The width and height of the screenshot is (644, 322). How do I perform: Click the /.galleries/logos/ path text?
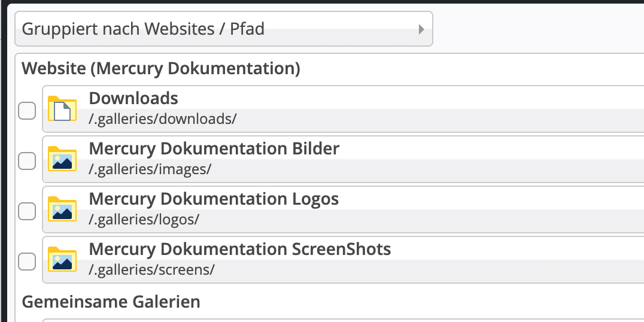click(144, 219)
